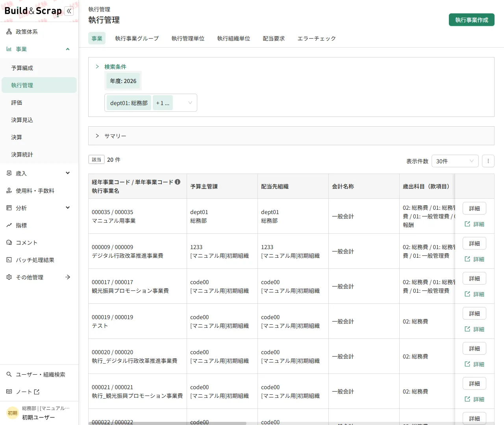Click the horizontal table scrollbar
This screenshot has width=504, height=425.
pyautogui.click(x=167, y=423)
